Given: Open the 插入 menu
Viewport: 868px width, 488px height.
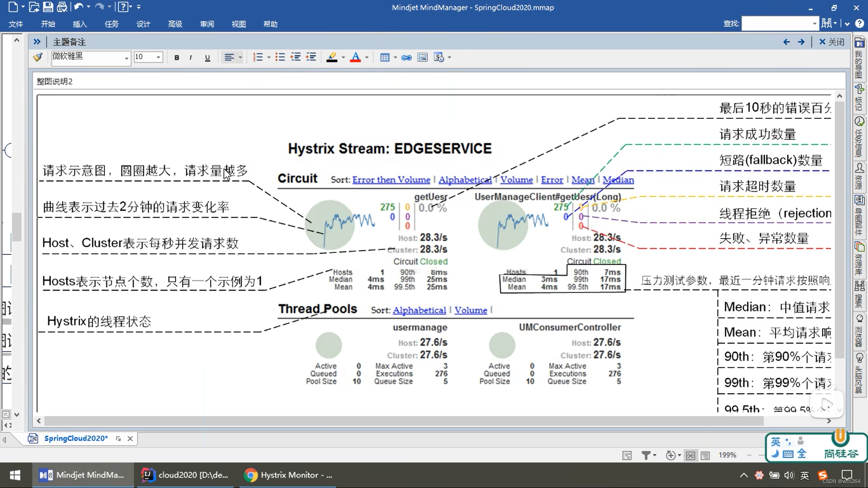Looking at the screenshot, I should [x=80, y=24].
